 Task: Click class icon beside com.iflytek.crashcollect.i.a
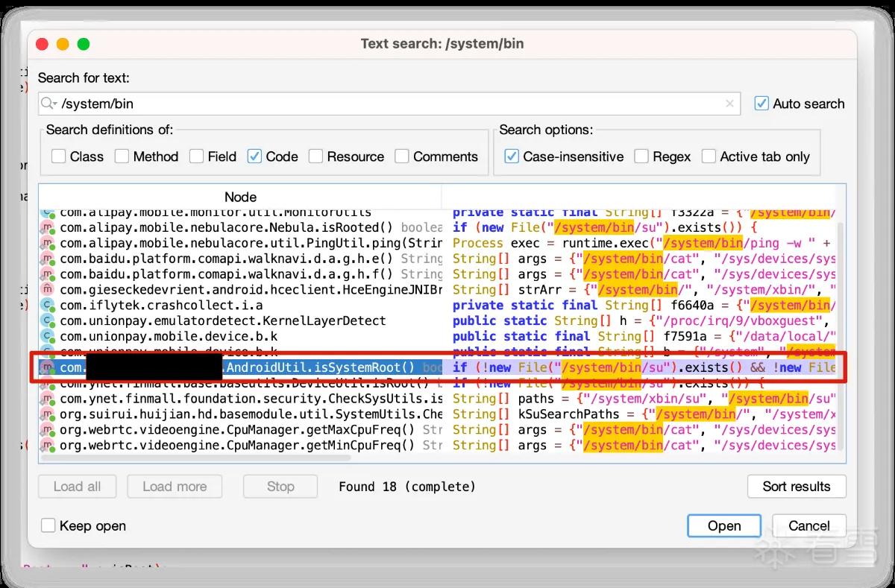point(48,306)
